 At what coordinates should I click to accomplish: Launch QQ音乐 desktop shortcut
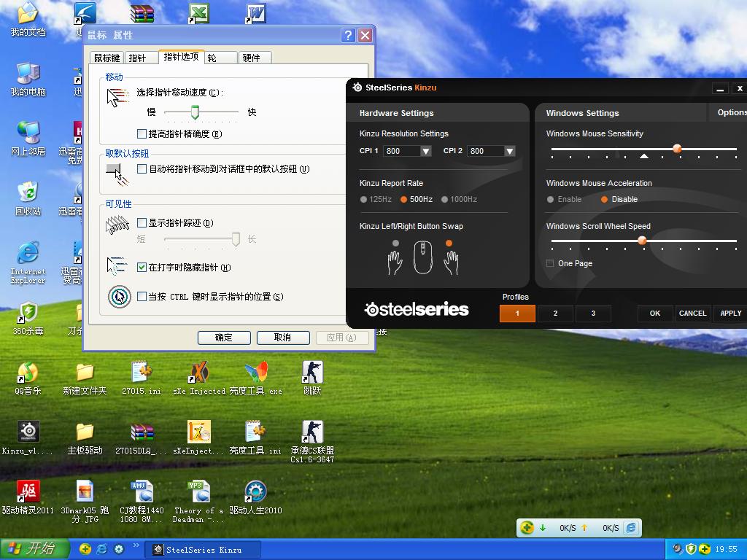click(28, 378)
